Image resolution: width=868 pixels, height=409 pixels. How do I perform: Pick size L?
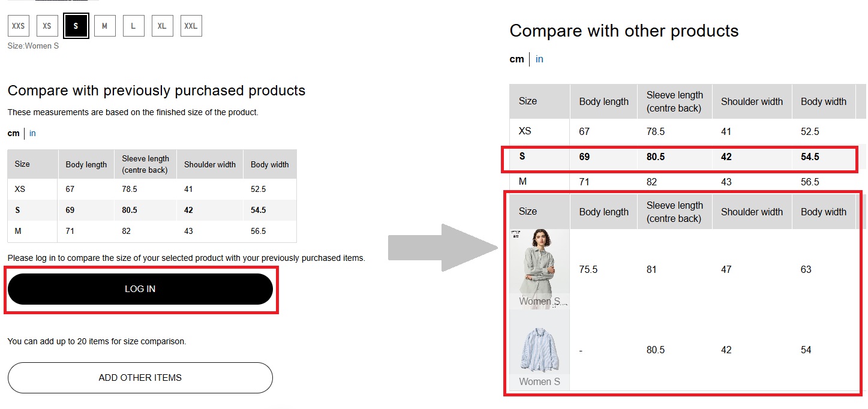(x=134, y=26)
